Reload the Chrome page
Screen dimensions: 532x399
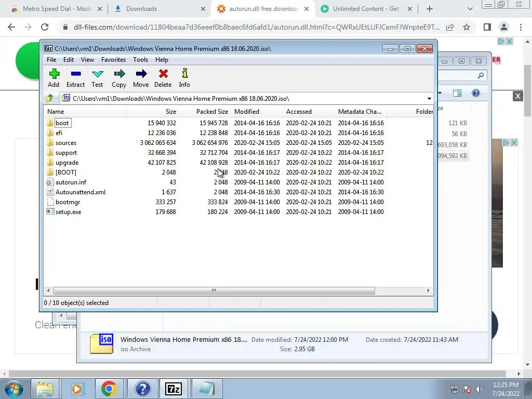pyautogui.click(x=45, y=27)
